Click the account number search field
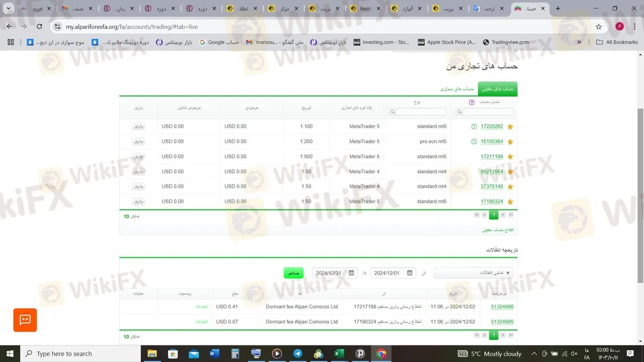Screen dimensions: 644x362 pyautogui.click(x=484, y=112)
